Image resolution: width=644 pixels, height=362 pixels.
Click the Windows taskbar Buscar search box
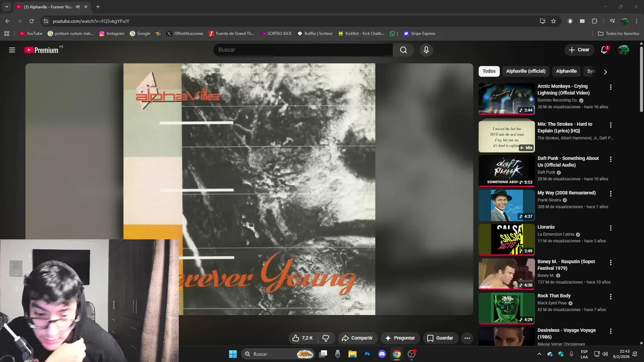click(x=278, y=354)
